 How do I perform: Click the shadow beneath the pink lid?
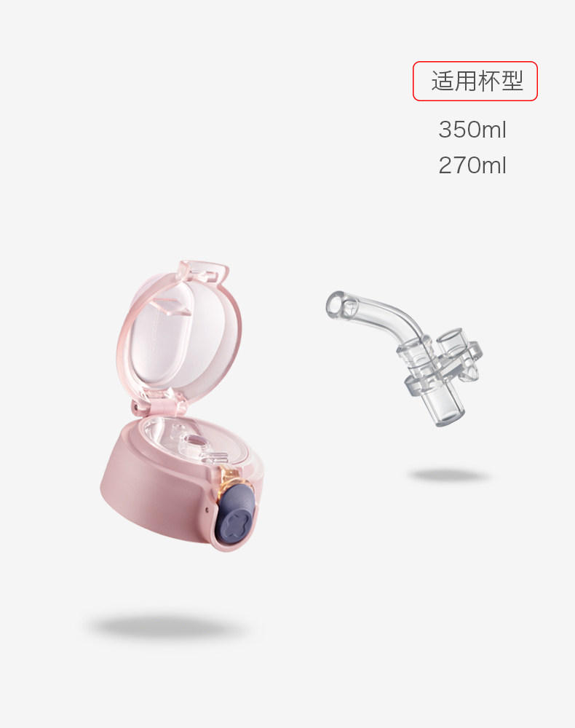pyautogui.click(x=168, y=628)
